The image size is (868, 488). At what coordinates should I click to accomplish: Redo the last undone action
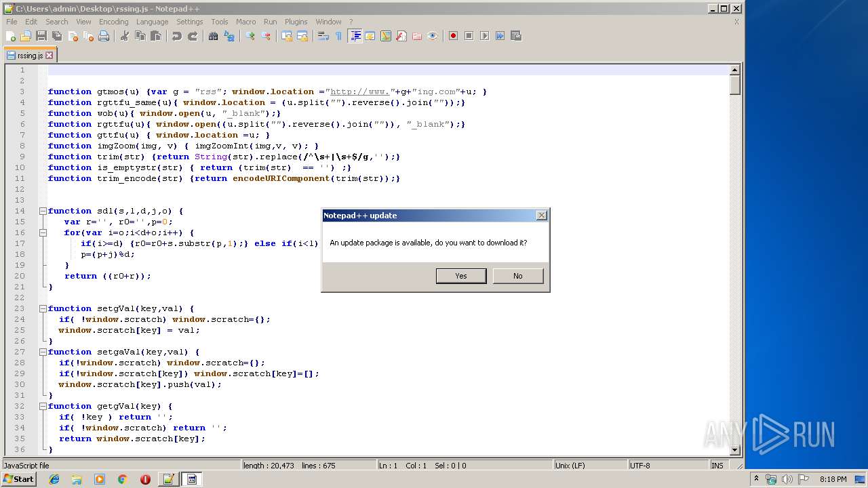coord(193,36)
